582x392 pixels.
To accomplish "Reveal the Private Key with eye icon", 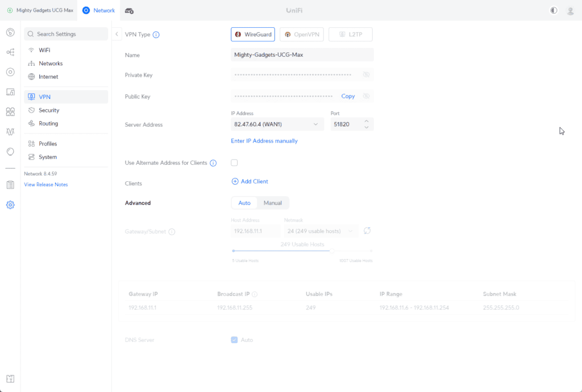I will (x=366, y=75).
